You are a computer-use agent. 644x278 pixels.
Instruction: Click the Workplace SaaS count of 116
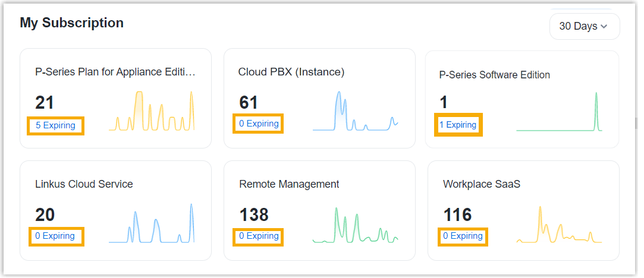[457, 214]
